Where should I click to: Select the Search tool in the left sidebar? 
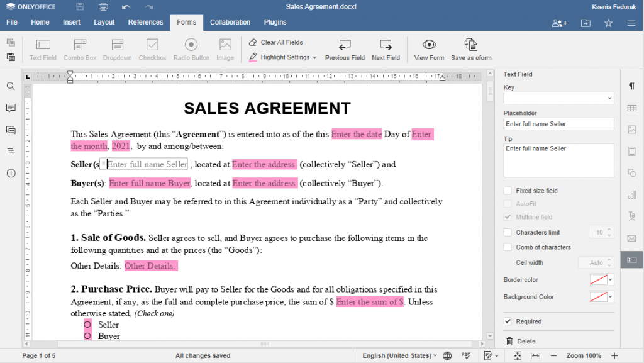click(10, 86)
